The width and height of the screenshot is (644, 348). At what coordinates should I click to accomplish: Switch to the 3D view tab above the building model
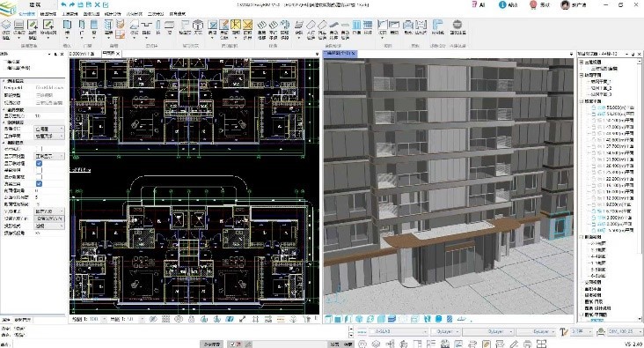(x=340, y=54)
